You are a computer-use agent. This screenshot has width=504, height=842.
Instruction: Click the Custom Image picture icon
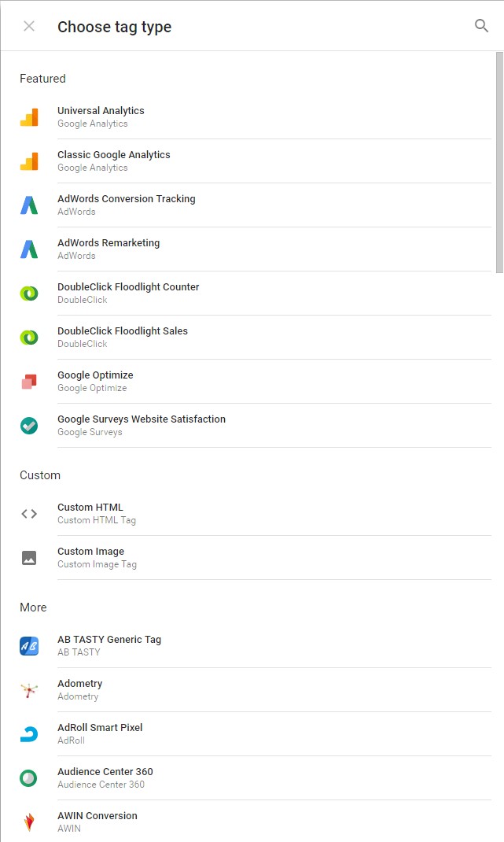click(x=29, y=558)
